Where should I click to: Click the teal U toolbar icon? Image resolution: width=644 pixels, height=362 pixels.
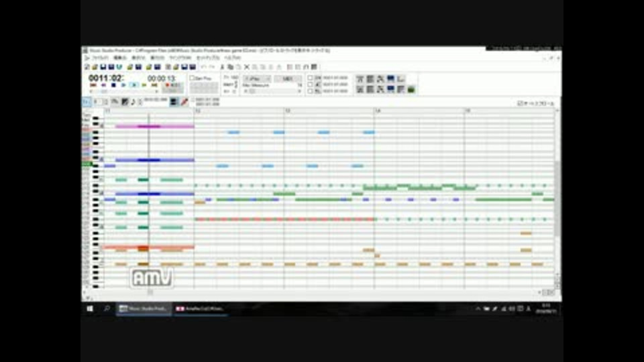(119, 67)
